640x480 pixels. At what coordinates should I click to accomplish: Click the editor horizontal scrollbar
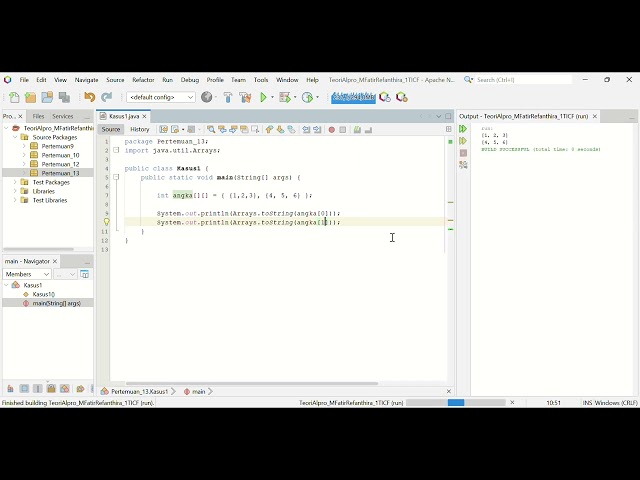(251, 383)
